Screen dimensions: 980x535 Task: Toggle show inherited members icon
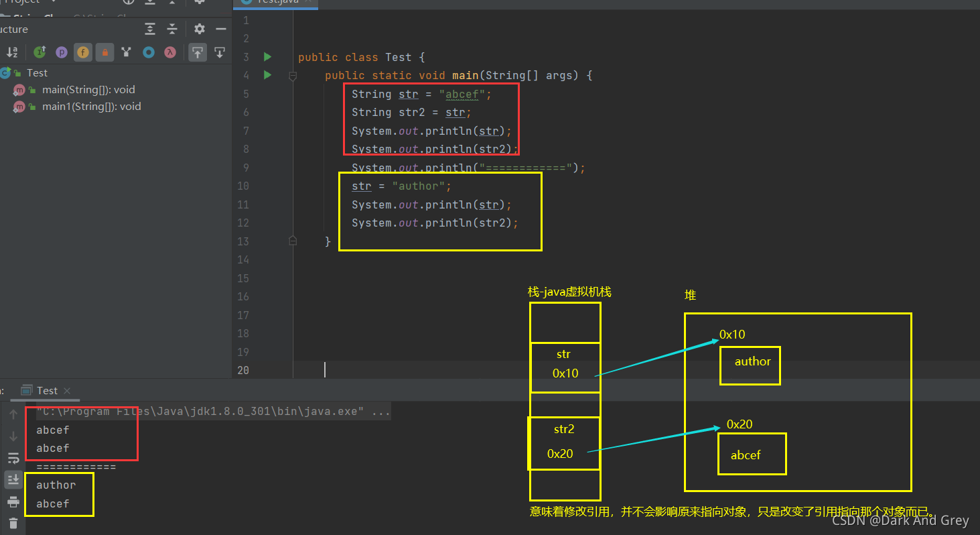126,52
